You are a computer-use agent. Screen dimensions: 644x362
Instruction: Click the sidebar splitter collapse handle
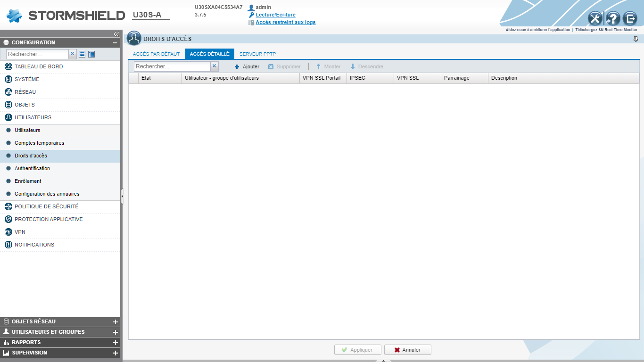[x=122, y=196]
